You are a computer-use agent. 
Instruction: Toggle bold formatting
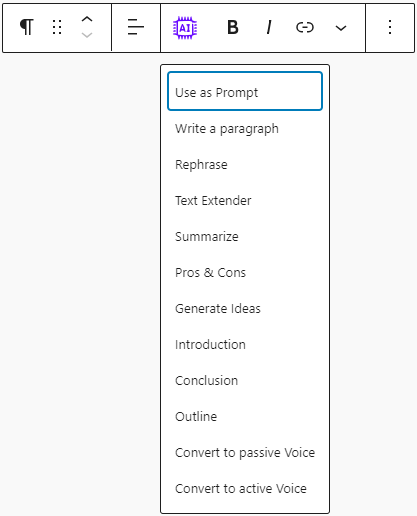(x=233, y=27)
